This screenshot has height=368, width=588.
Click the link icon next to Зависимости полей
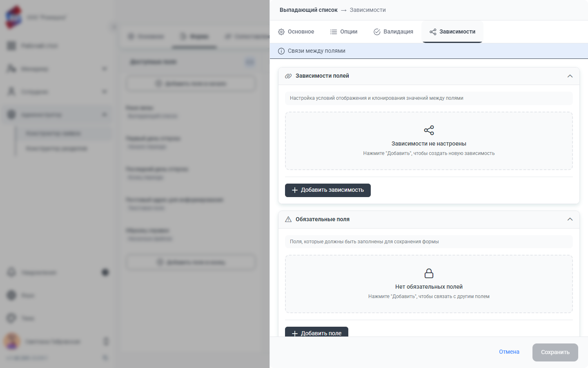[288, 76]
